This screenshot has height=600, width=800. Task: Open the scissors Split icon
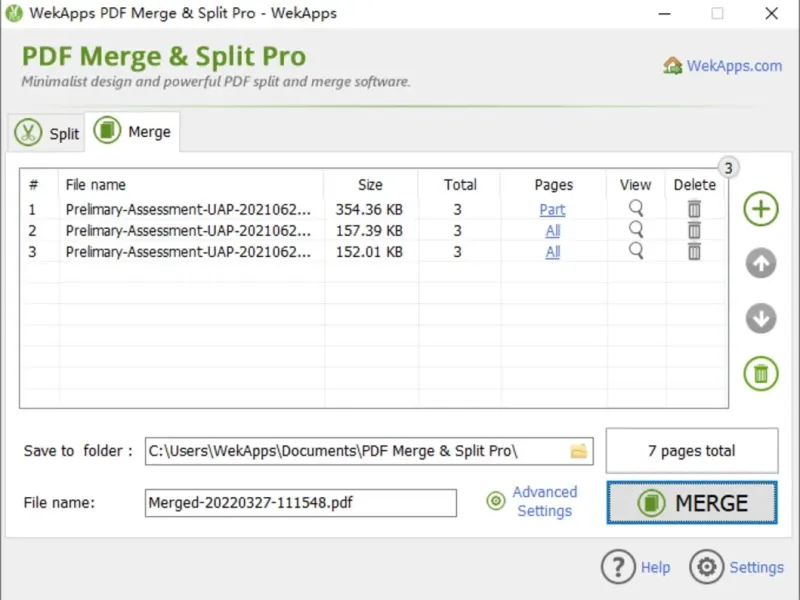click(28, 133)
